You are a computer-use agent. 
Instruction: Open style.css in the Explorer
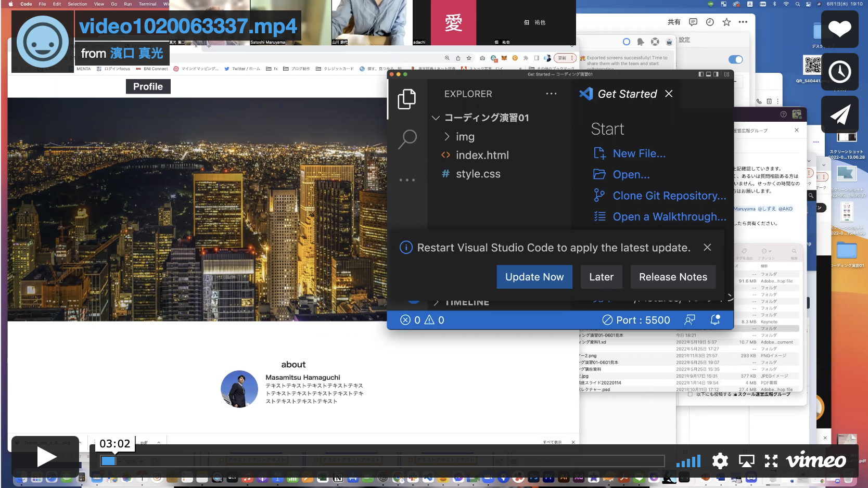478,174
